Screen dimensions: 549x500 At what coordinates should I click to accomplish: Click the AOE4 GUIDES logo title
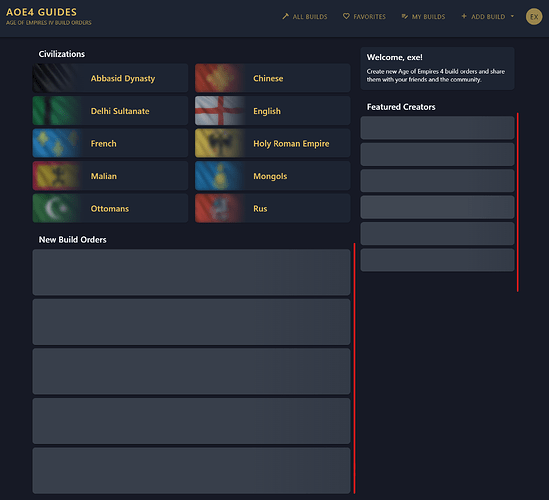(x=41, y=12)
